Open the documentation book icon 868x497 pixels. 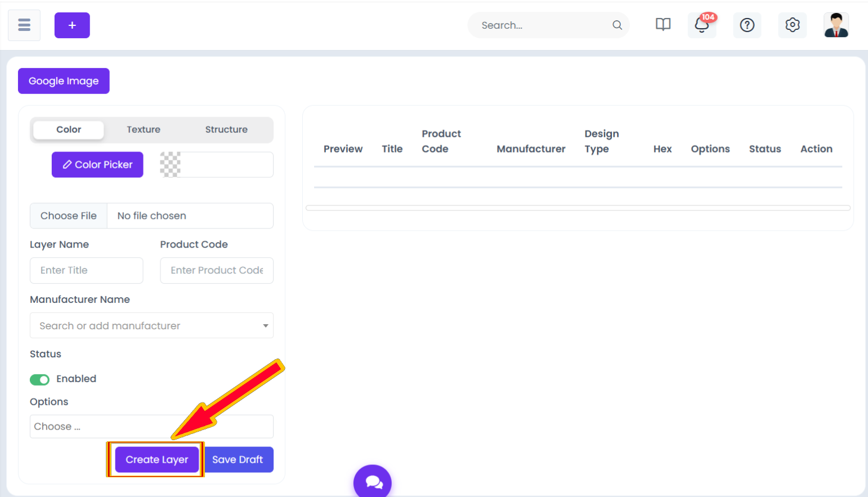tap(663, 25)
